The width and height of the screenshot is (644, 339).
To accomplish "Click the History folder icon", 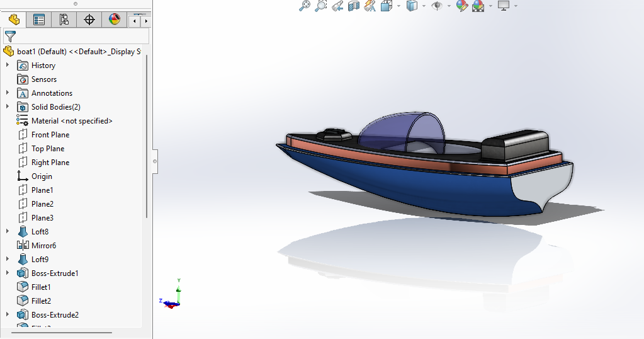I will click(x=23, y=66).
